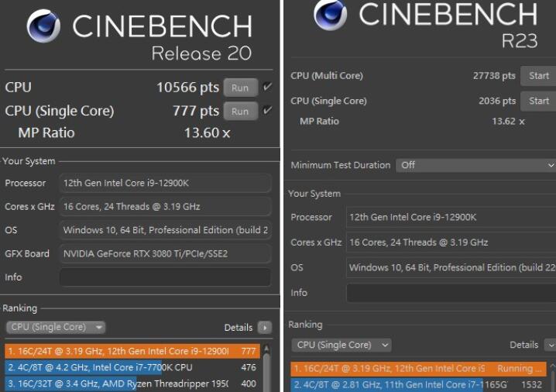Toggle the checkbox next to R20 CPU Run
This screenshot has height=392, width=556.
[267, 88]
